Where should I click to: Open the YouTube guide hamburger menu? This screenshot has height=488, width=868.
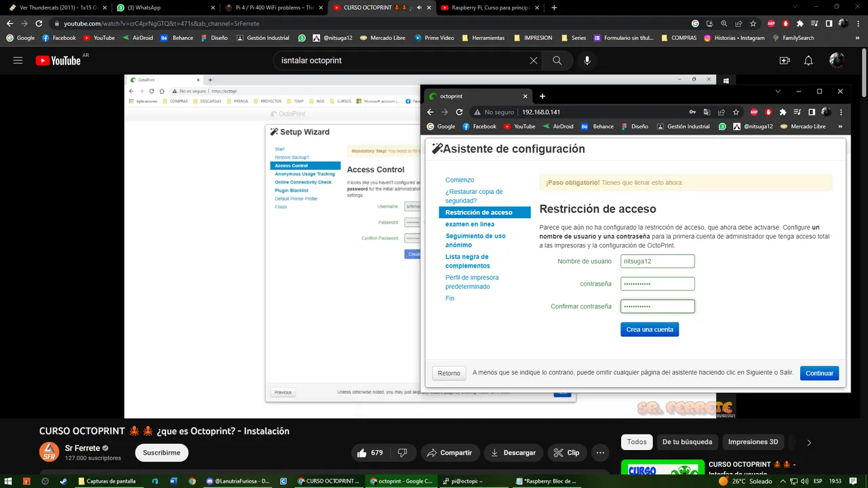point(18,60)
